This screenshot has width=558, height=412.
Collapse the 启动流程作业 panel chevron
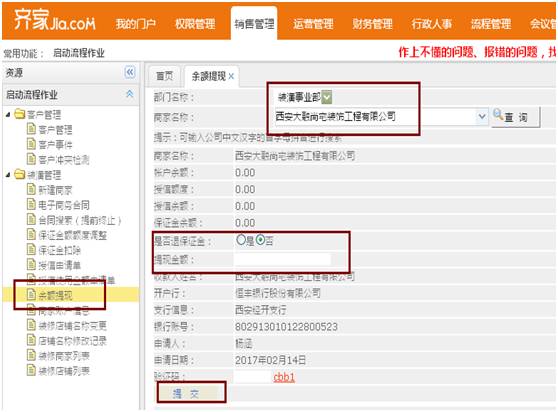(x=130, y=94)
